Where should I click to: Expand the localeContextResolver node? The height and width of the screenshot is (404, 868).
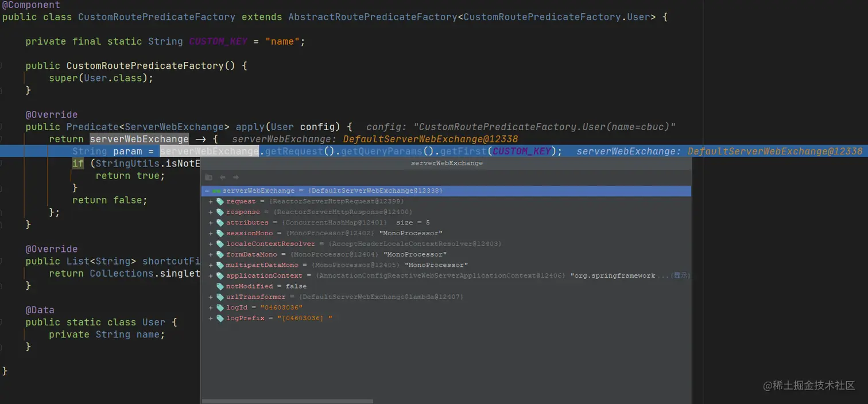211,244
